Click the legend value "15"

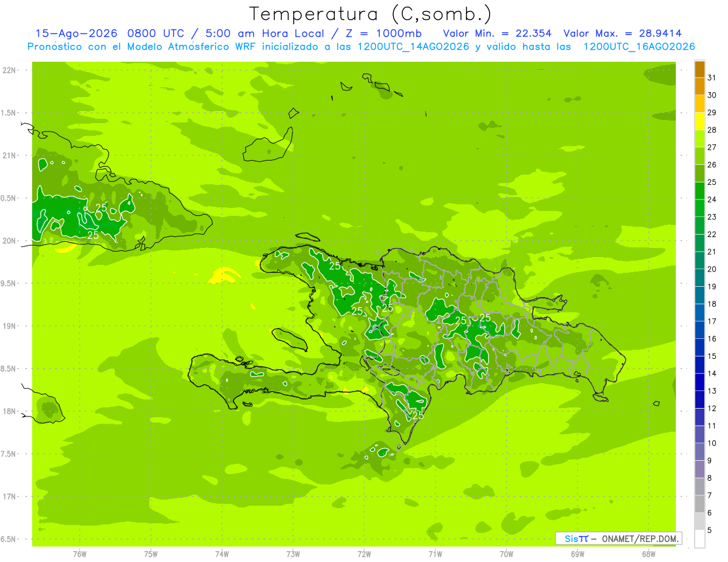point(712,356)
